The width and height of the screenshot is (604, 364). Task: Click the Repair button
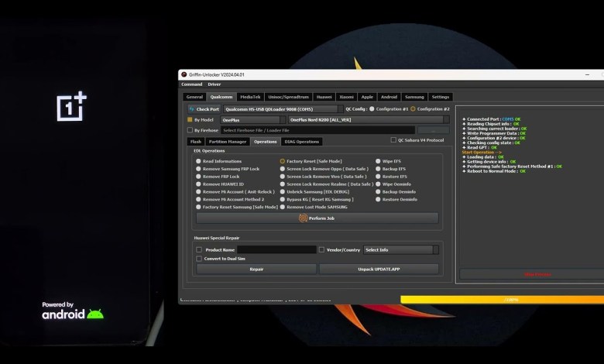pyautogui.click(x=256, y=270)
